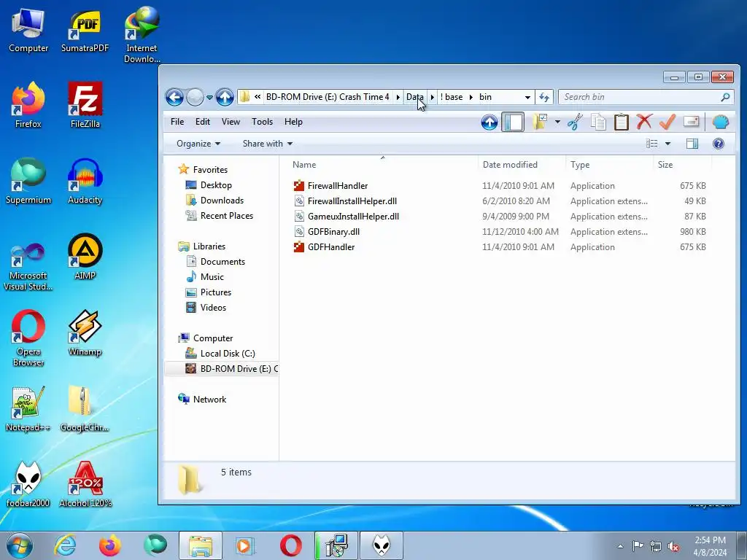The height and width of the screenshot is (560, 747).
Task: Open the Help menu
Action: [293, 122]
